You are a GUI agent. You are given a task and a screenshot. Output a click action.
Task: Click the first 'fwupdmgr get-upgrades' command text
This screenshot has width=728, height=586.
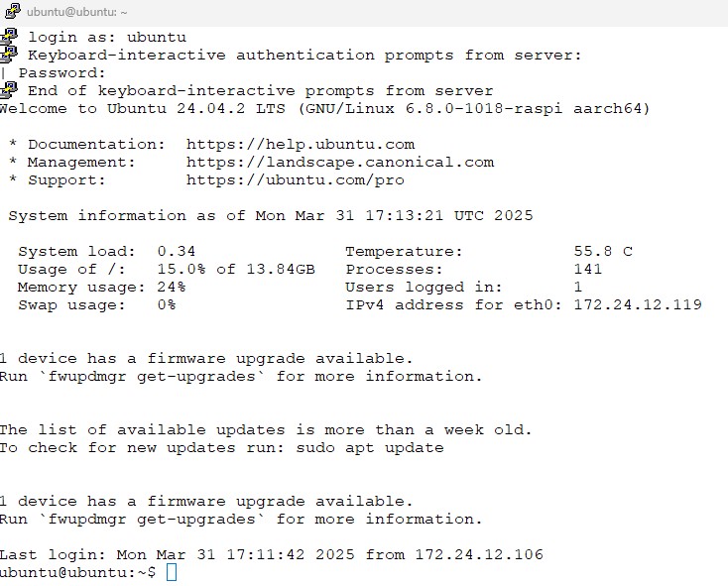[x=152, y=376]
